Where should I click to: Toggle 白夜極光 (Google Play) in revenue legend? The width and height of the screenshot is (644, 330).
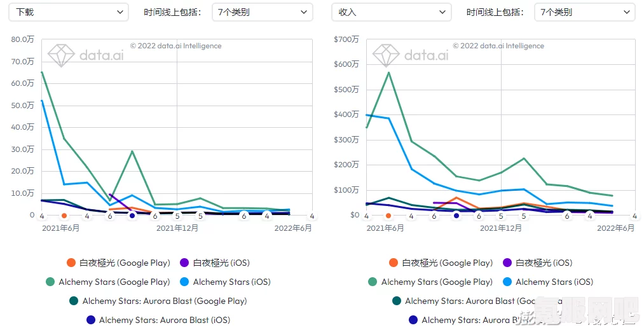click(x=441, y=263)
